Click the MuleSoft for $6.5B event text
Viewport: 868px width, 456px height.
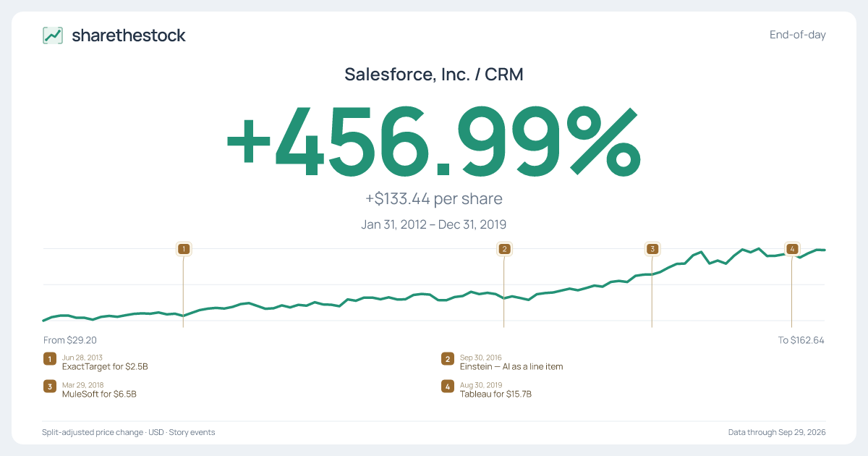pyautogui.click(x=99, y=394)
